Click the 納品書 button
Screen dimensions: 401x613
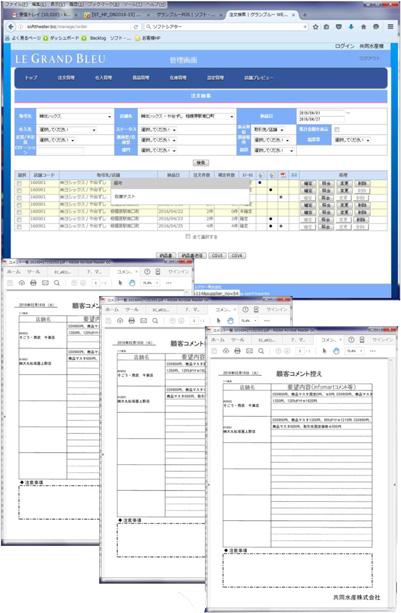(x=166, y=256)
